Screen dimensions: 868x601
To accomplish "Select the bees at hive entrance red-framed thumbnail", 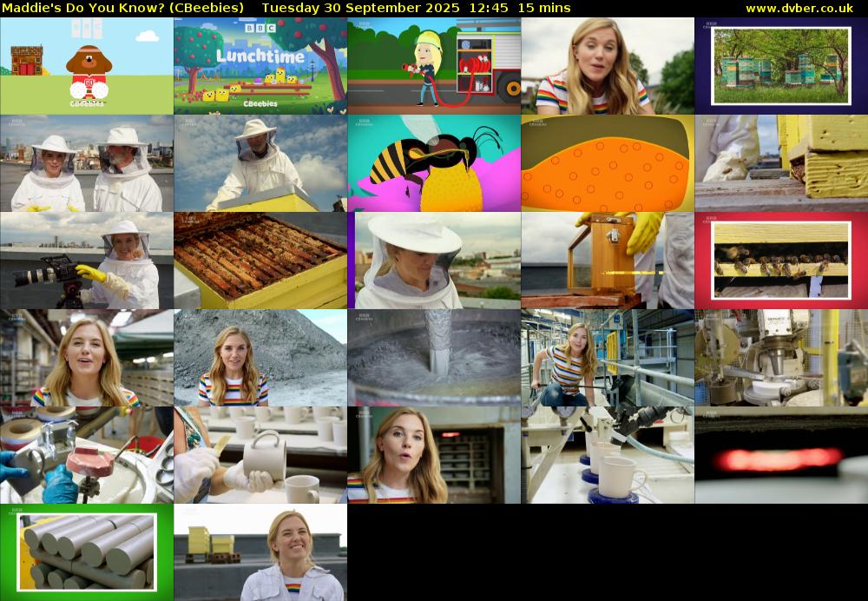I will 781,261.
